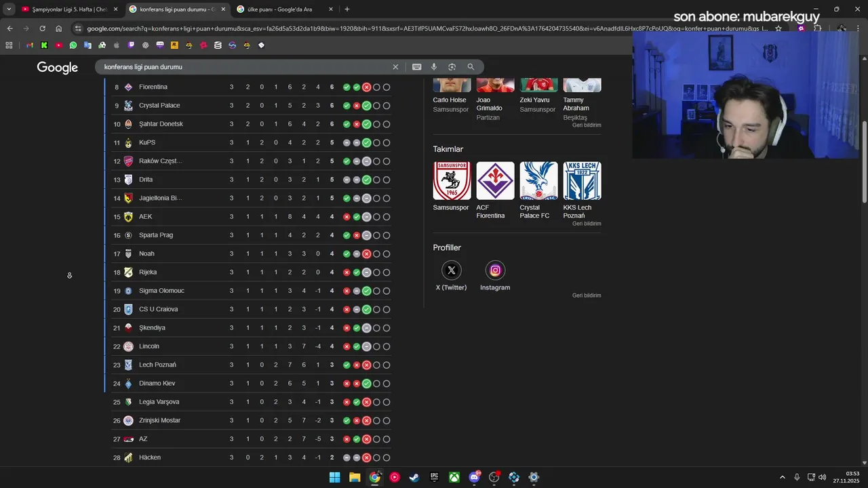Screen dimensions: 868x488
Task: Open the YouTube bookmark icon
Action: [59, 45]
